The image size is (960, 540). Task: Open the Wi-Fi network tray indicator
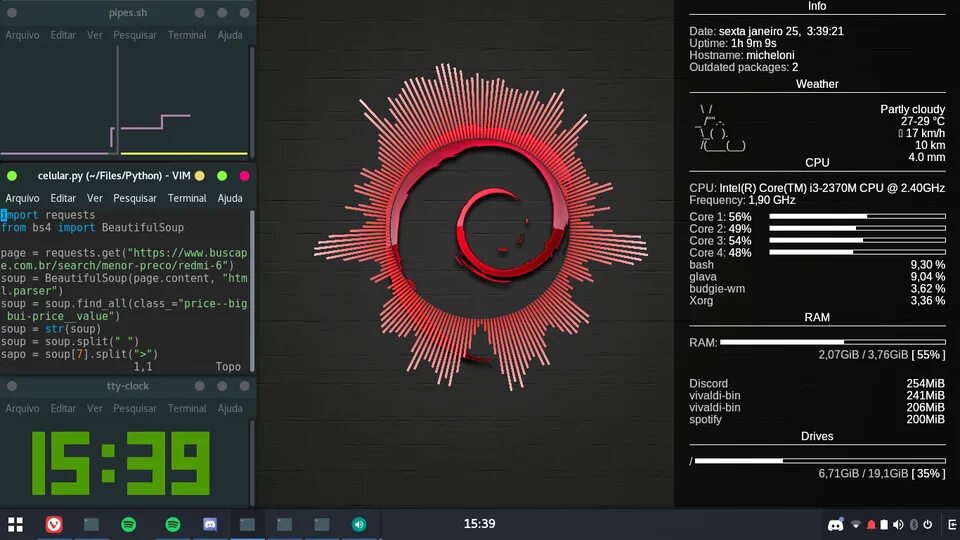[855, 525]
